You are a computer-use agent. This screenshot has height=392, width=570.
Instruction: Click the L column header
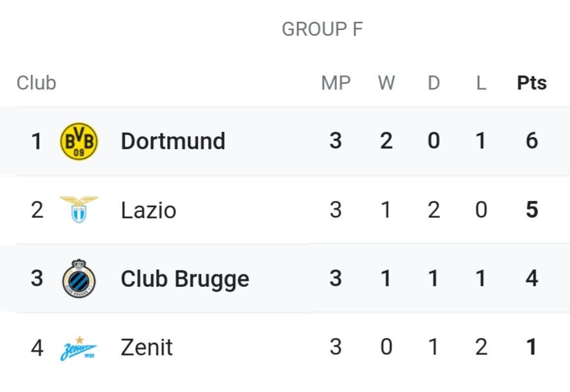tap(481, 83)
